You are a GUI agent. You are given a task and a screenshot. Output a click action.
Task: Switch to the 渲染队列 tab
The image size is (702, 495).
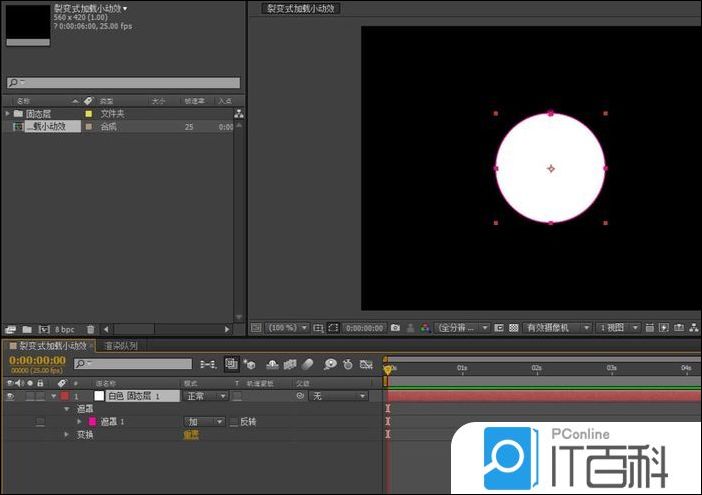tap(122, 346)
